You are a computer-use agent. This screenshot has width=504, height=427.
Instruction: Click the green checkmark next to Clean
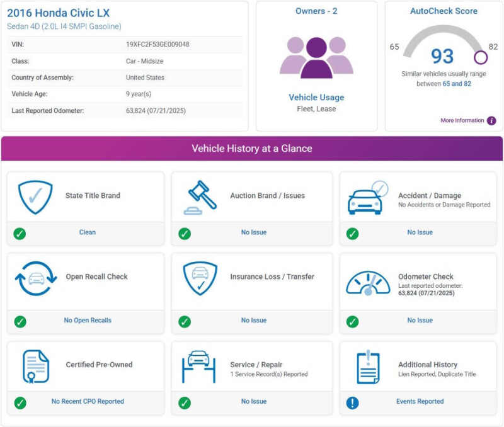(20, 233)
